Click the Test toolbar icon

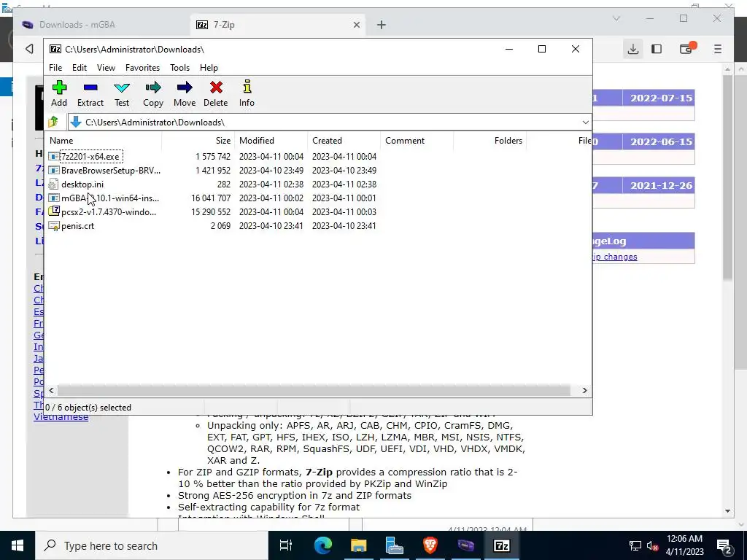click(122, 87)
